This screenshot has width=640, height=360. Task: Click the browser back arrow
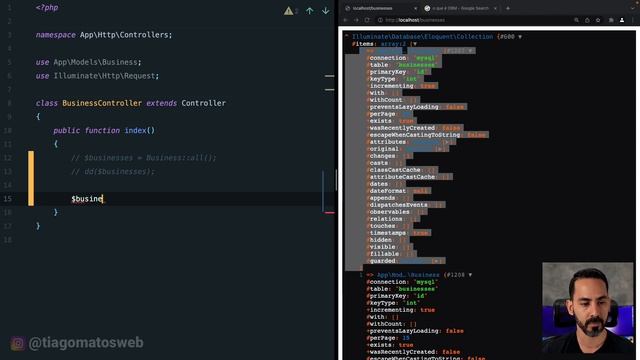[345, 20]
